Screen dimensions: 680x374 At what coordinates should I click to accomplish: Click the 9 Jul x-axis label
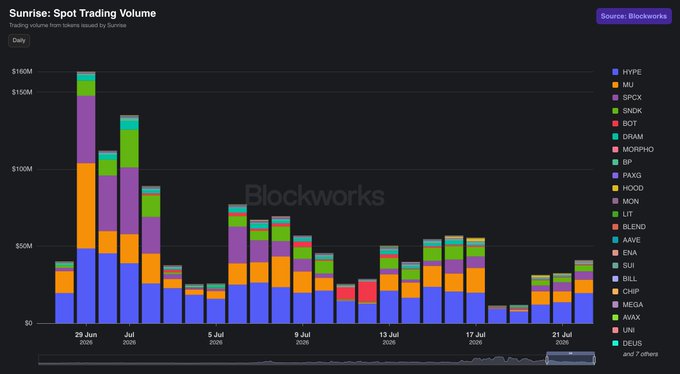click(x=302, y=338)
